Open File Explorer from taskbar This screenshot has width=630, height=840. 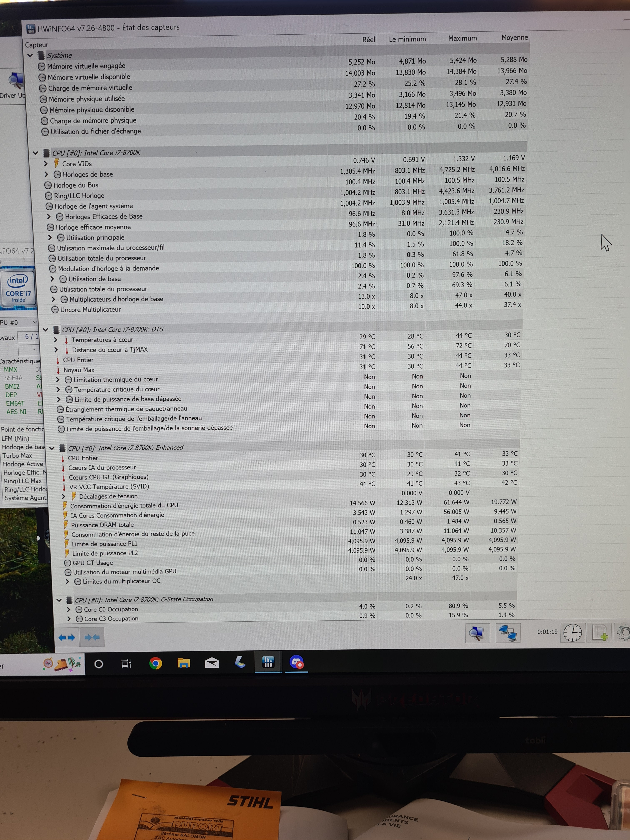(184, 663)
